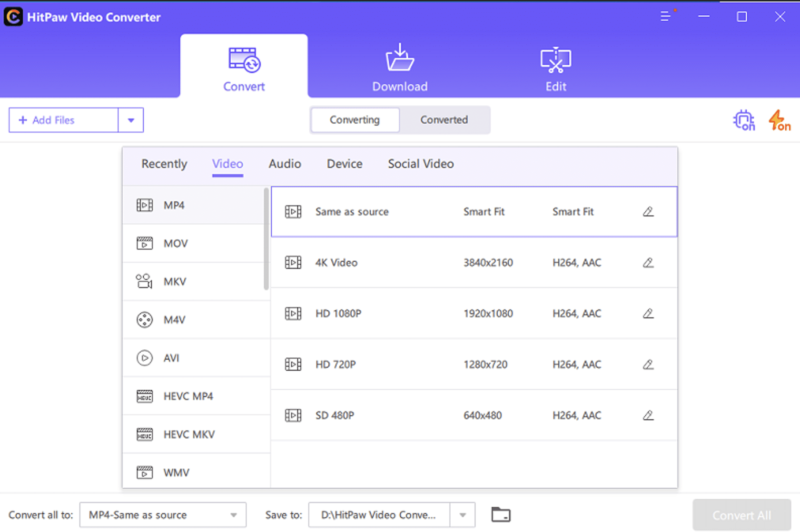Minimize the HitPaw window
This screenshot has width=800, height=532.
coord(704,17)
